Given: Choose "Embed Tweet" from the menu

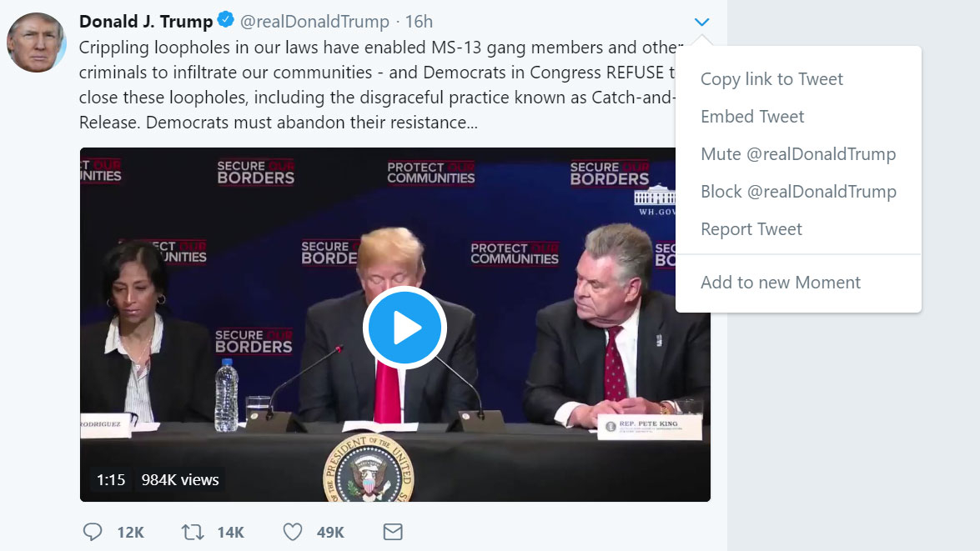Looking at the screenshot, I should pos(752,117).
